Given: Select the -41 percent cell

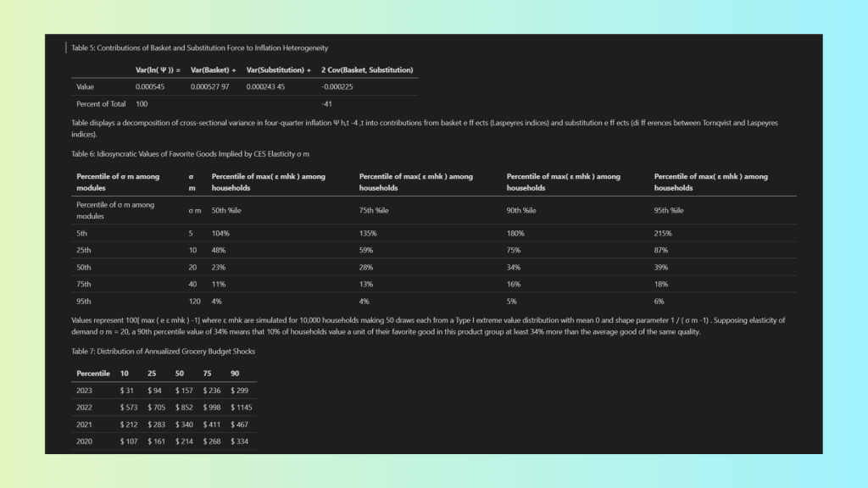Looking at the screenshot, I should (x=326, y=104).
